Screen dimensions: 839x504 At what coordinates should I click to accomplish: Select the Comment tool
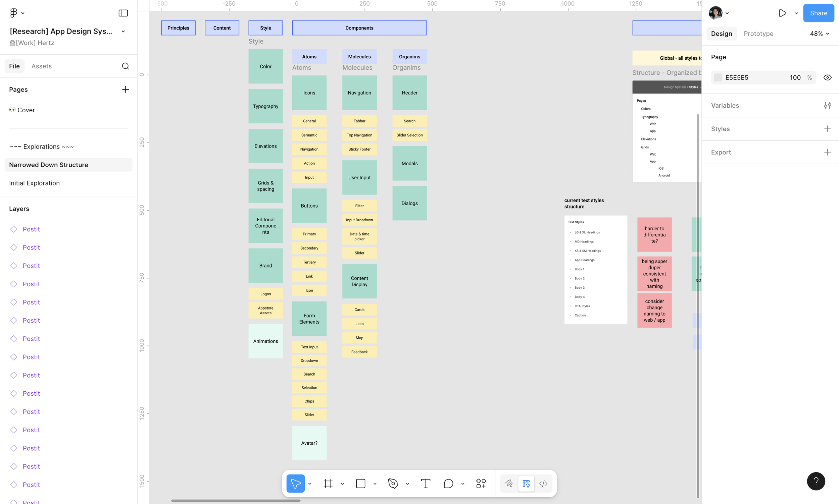click(x=448, y=483)
